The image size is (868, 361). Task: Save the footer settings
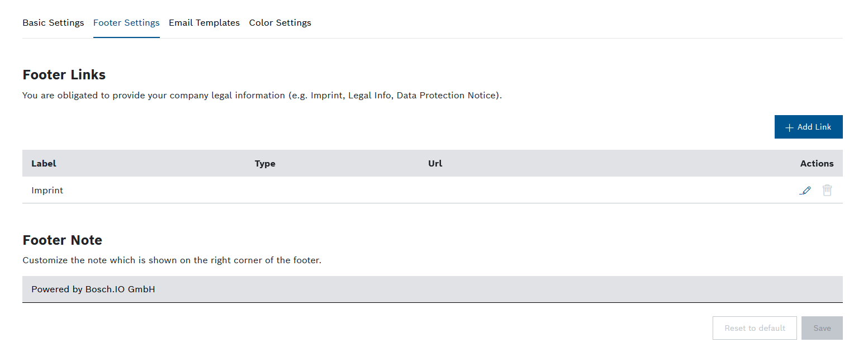822,328
